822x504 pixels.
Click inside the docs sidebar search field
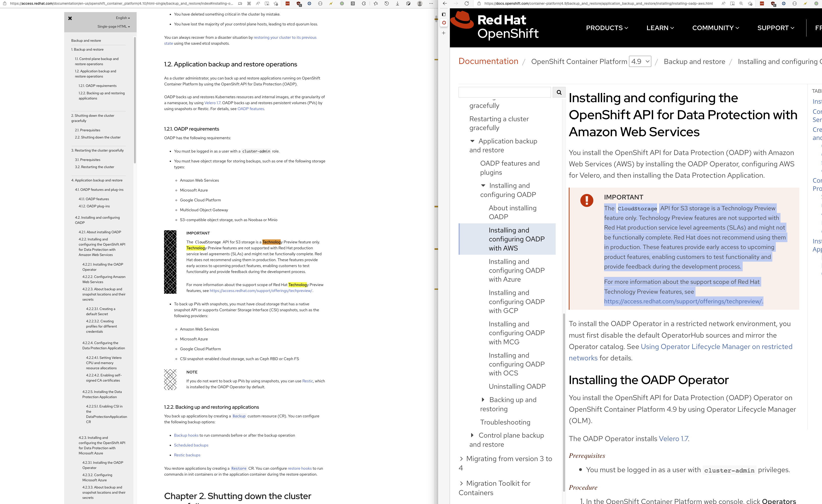505,92
